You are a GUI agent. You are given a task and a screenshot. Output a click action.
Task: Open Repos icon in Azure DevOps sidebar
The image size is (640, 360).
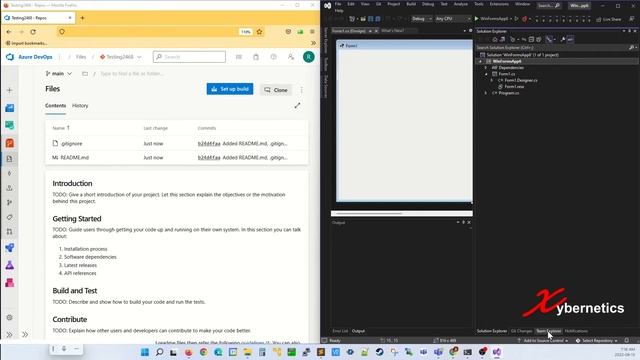[10, 143]
